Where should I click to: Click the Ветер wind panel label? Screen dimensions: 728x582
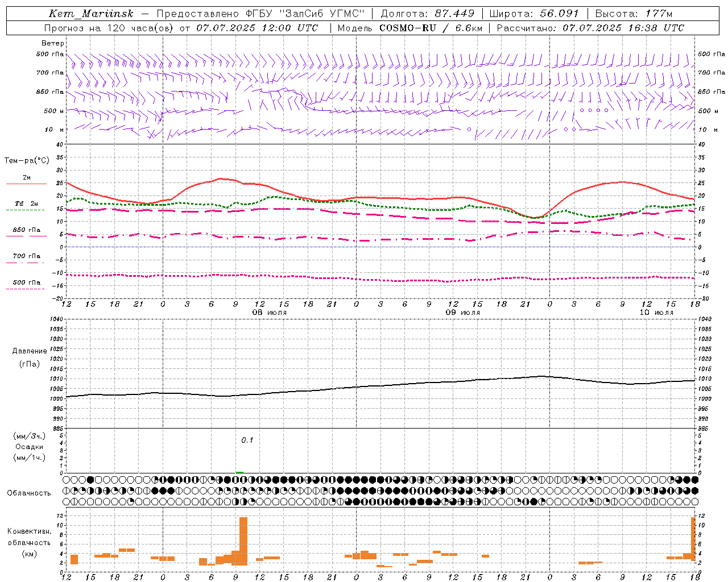(x=53, y=43)
